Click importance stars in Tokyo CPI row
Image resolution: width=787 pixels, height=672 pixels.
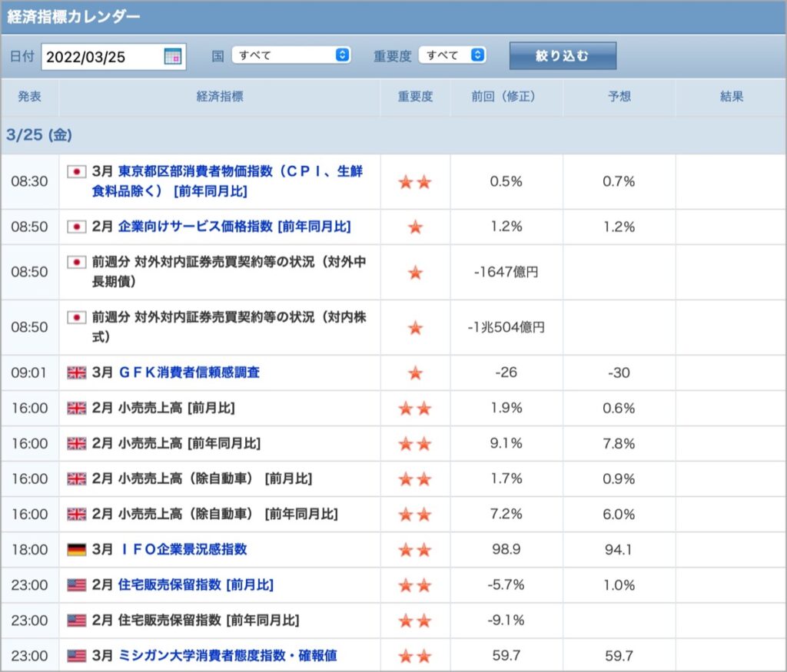coord(415,181)
